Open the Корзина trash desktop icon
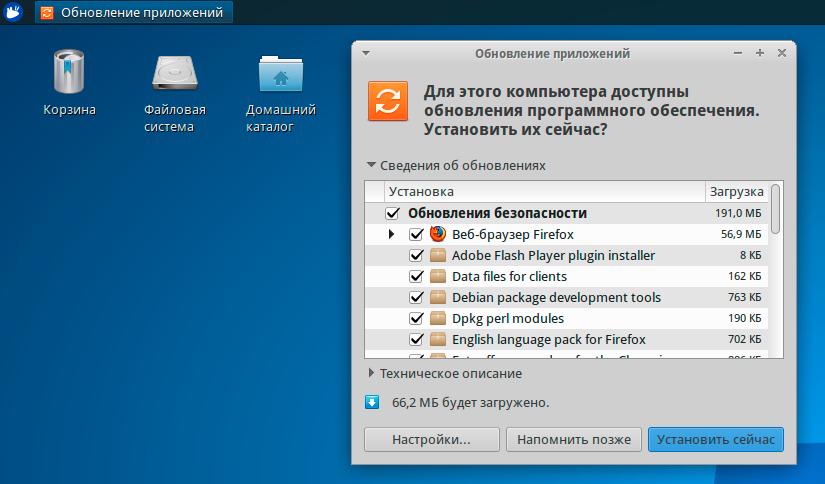This screenshot has width=825, height=484. point(69,72)
